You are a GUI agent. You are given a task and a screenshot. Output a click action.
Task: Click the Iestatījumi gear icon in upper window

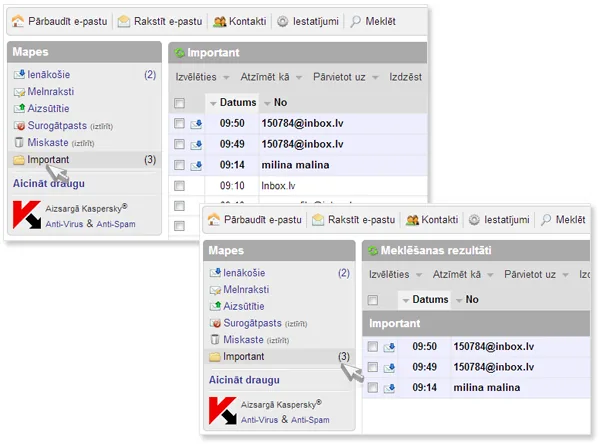pos(282,21)
